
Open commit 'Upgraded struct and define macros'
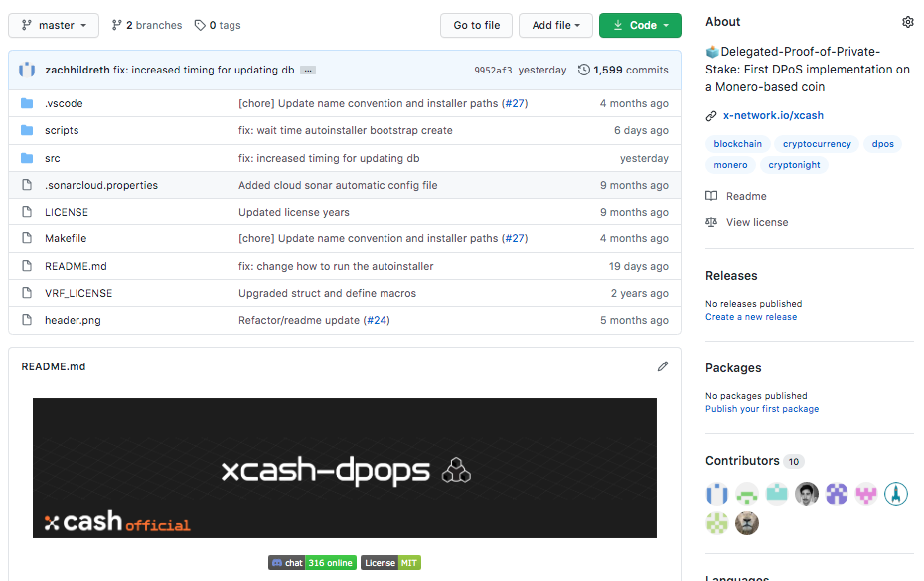tap(327, 293)
